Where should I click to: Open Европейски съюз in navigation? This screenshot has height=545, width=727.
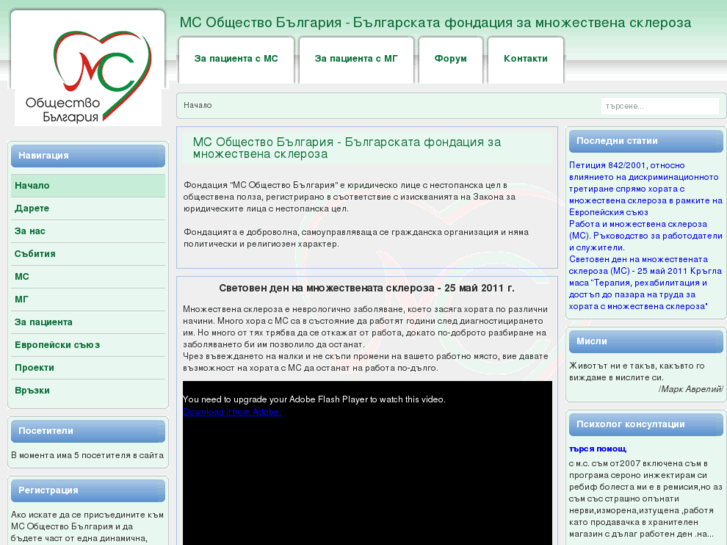pos(88,345)
